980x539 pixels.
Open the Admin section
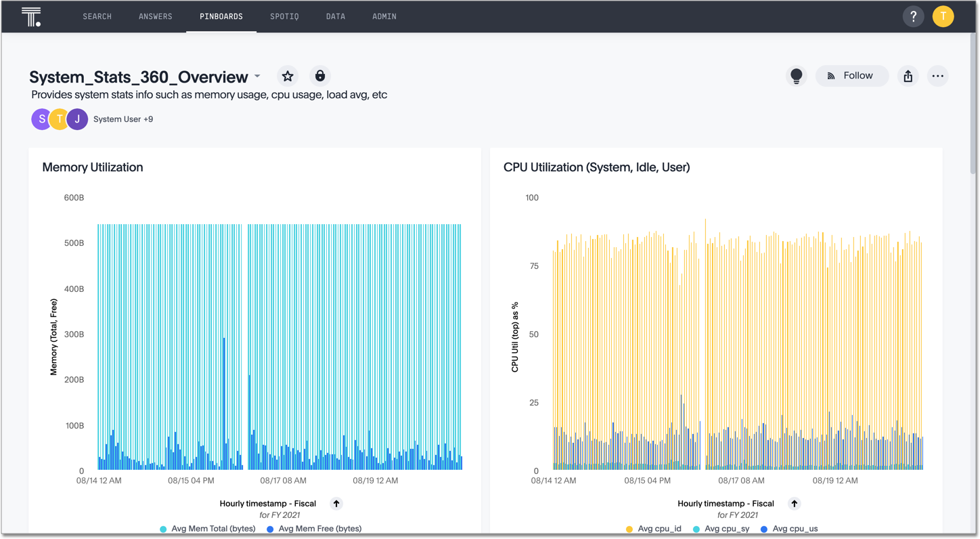pyautogui.click(x=384, y=16)
